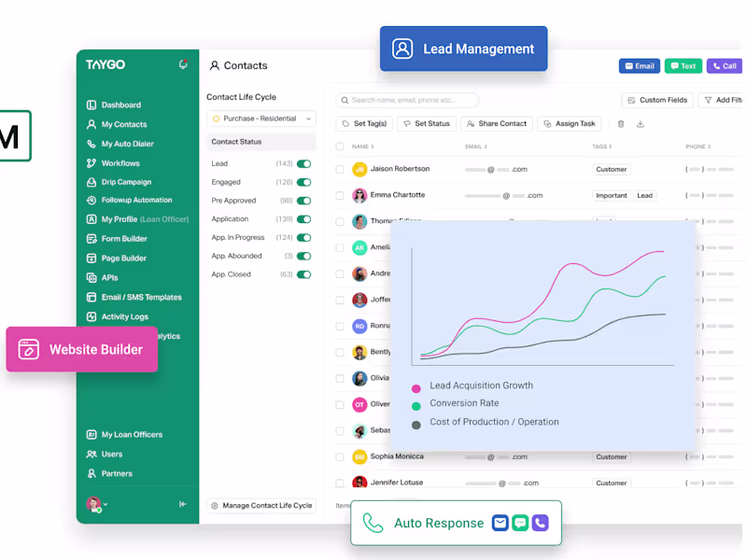The image size is (747, 560).
Task: Click the Users sidebar icon
Action: tap(92, 454)
